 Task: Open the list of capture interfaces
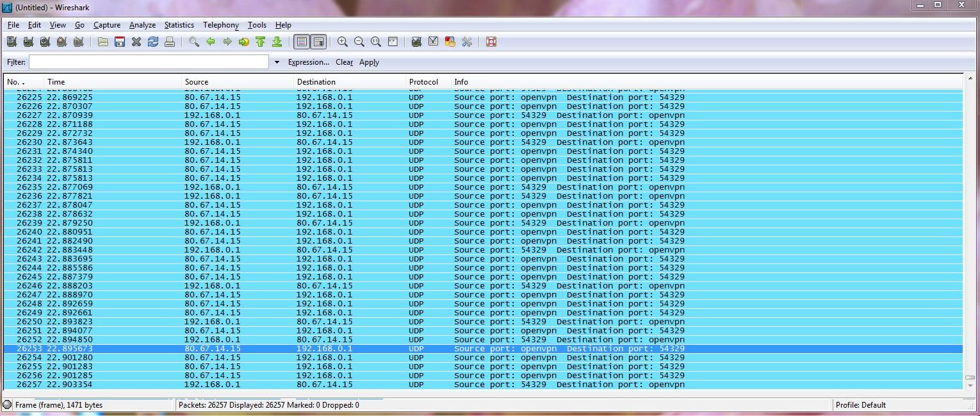click(12, 42)
